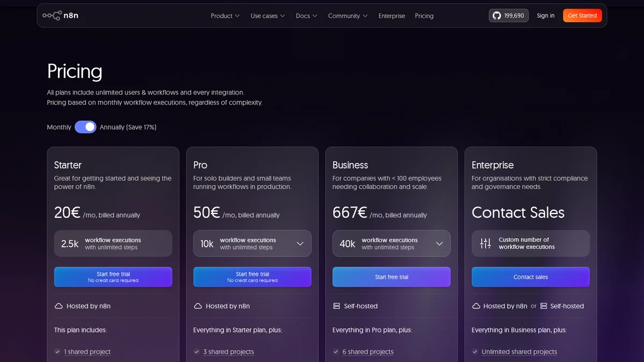The width and height of the screenshot is (644, 362).
Task: Click 'Everything in Pro plan, plus:' text
Action: [x=372, y=330]
